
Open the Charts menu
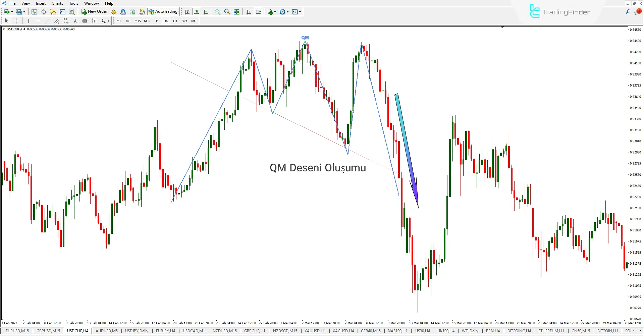pos(57,3)
